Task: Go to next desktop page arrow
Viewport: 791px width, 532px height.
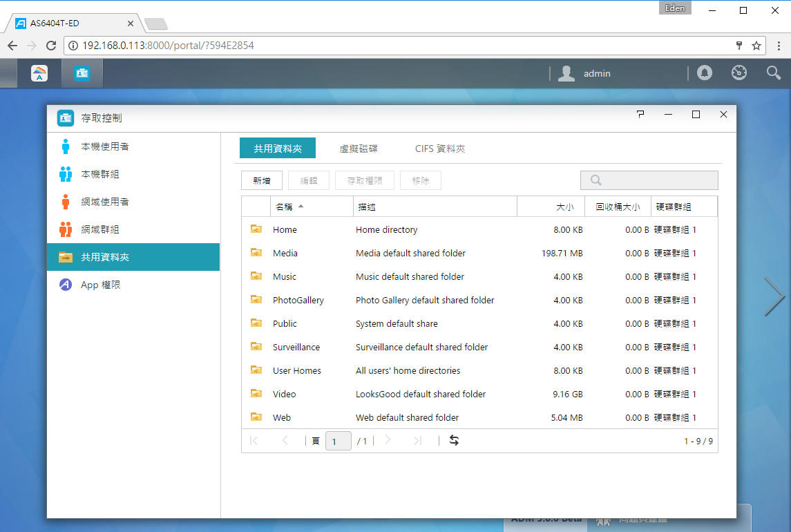Action: coord(774,297)
